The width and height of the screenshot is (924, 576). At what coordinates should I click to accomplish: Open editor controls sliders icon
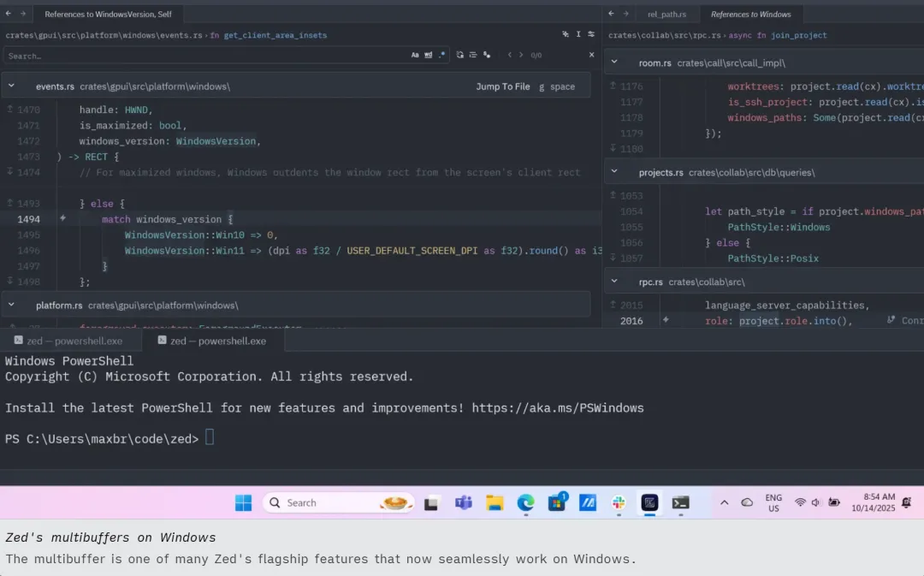591,35
